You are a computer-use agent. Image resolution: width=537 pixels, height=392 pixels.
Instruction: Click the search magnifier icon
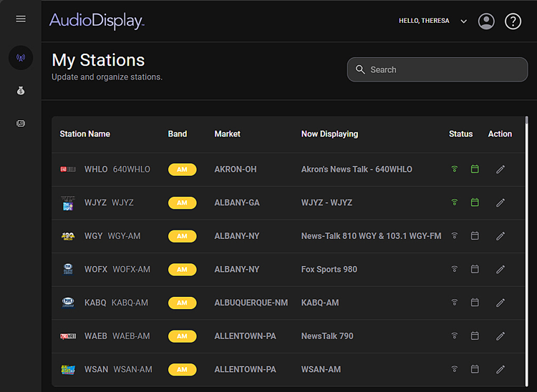(360, 69)
